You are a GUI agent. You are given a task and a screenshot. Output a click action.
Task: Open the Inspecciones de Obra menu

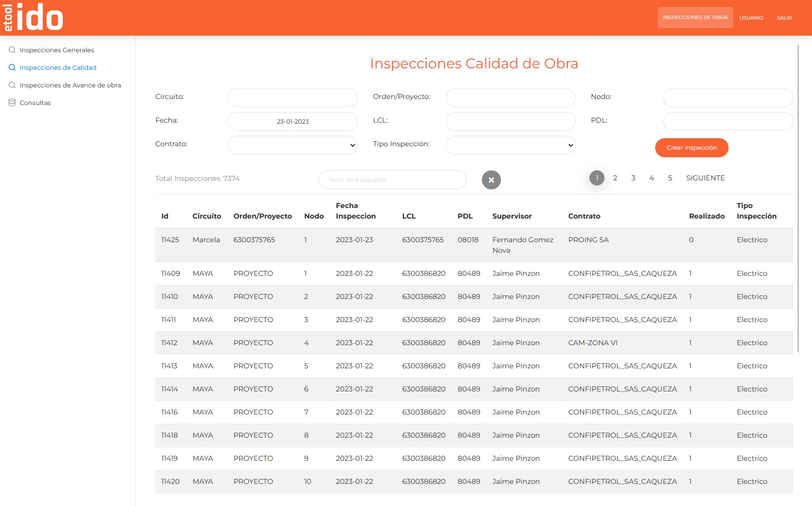[x=695, y=18]
